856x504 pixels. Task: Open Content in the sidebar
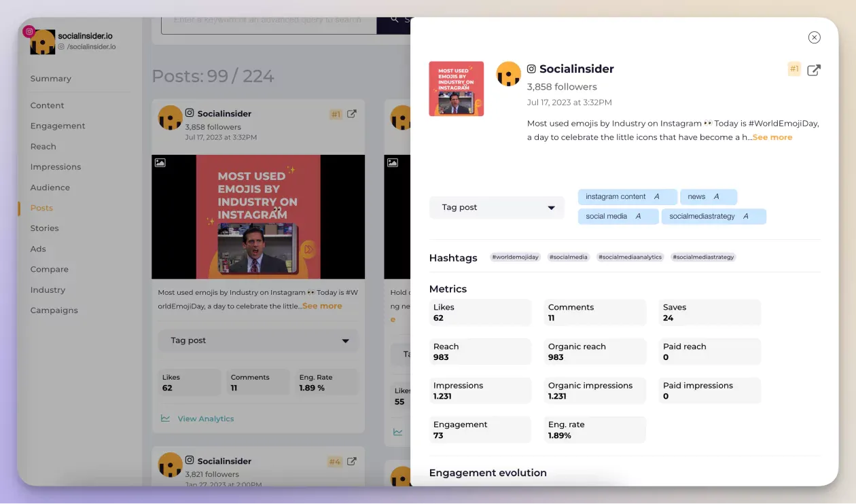click(x=47, y=105)
